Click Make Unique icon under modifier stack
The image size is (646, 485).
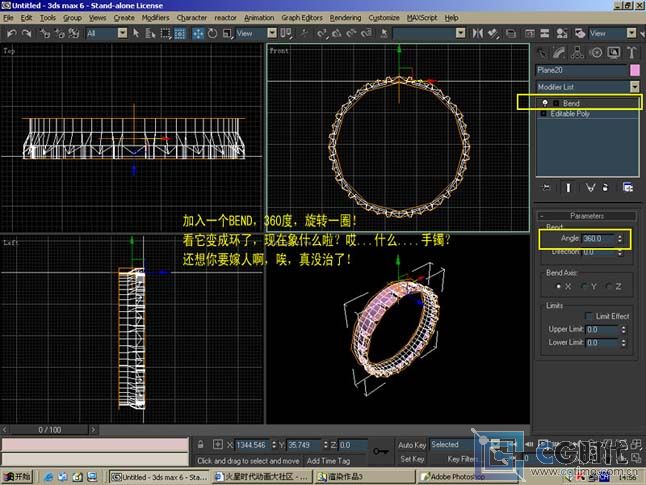590,188
